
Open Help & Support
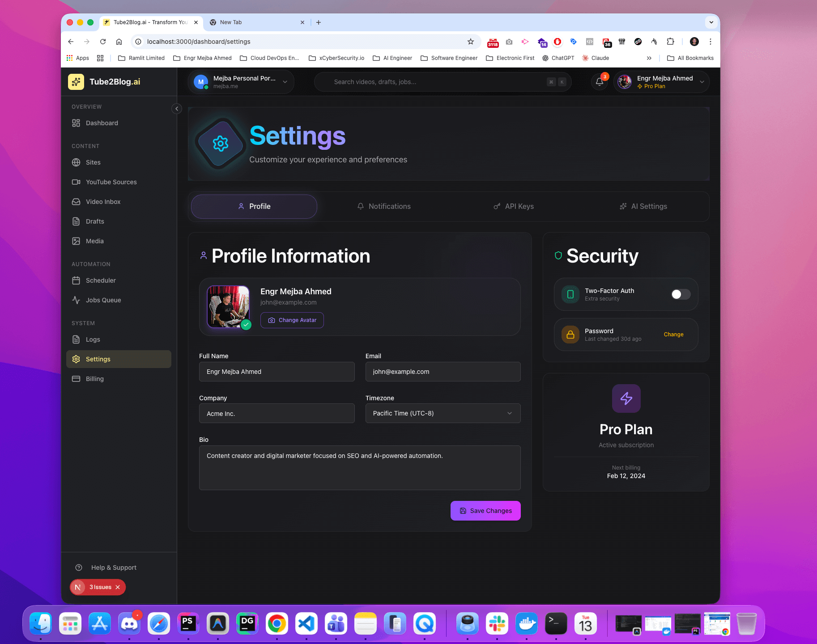point(113,567)
